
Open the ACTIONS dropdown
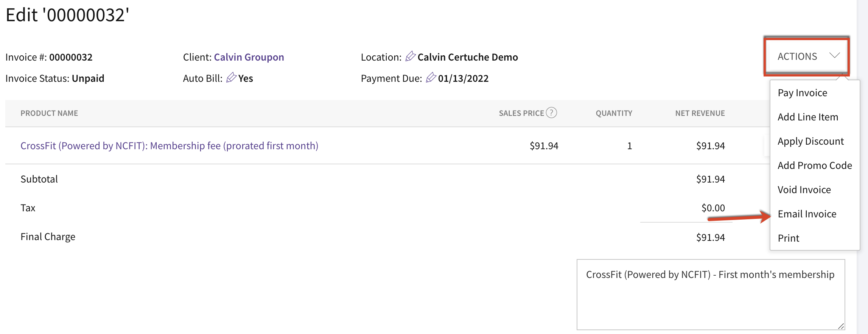[806, 56]
